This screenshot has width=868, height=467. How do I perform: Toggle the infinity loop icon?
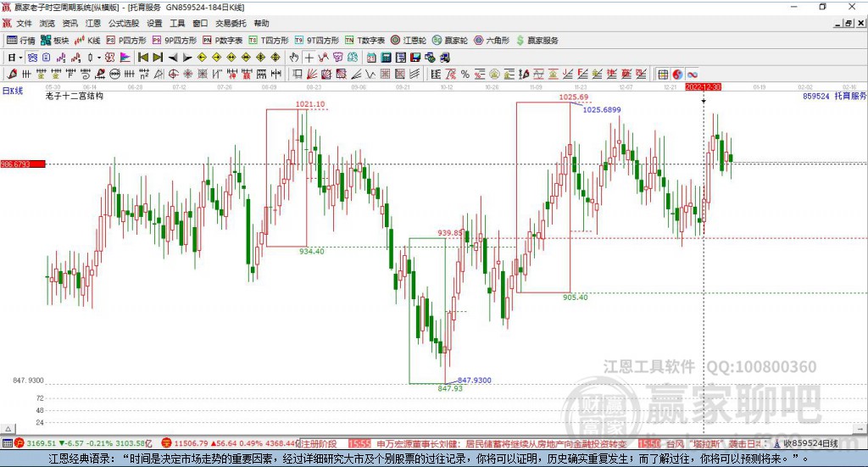(x=693, y=74)
